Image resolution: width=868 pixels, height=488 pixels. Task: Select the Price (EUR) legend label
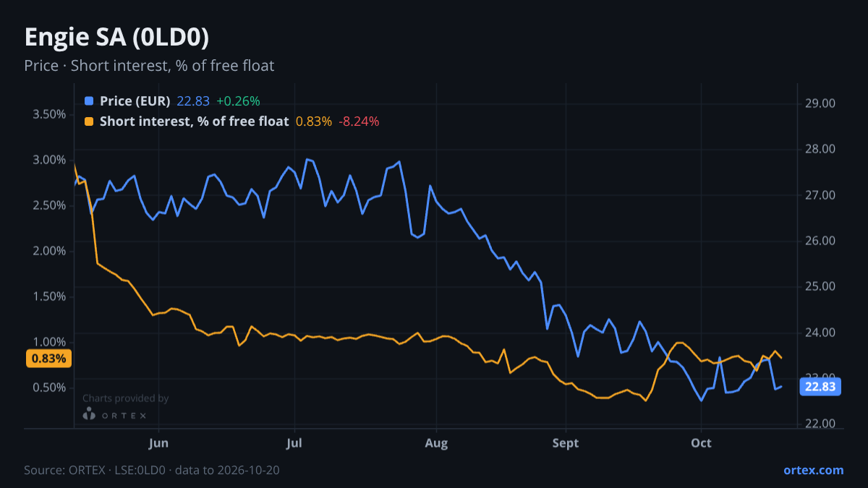(x=135, y=101)
